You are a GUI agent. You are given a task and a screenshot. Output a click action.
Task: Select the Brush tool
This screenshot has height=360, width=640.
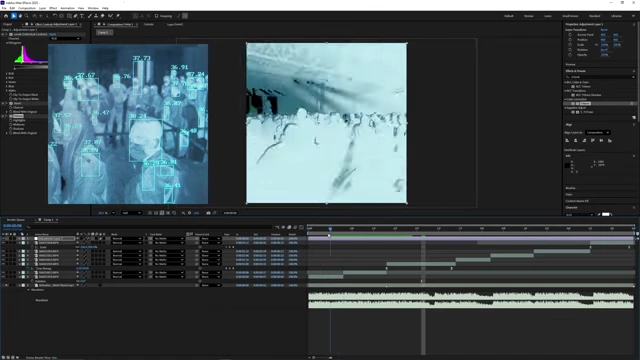click(89, 16)
